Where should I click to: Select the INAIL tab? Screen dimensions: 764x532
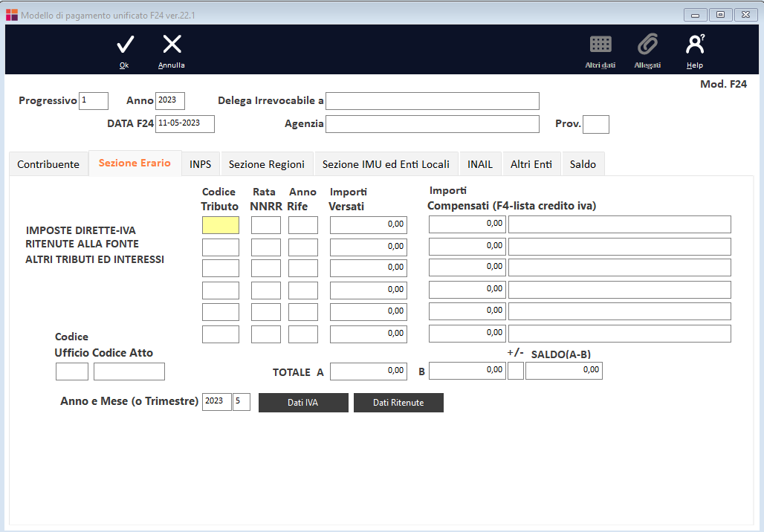479,163
